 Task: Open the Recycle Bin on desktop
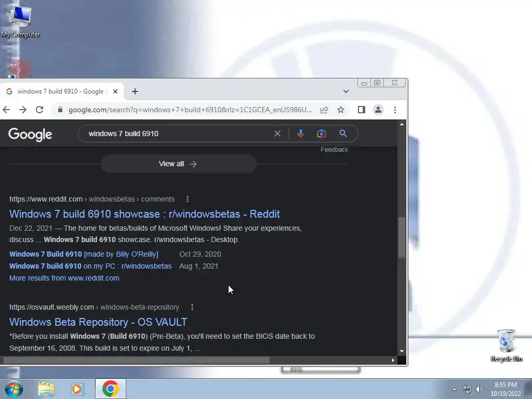506,345
